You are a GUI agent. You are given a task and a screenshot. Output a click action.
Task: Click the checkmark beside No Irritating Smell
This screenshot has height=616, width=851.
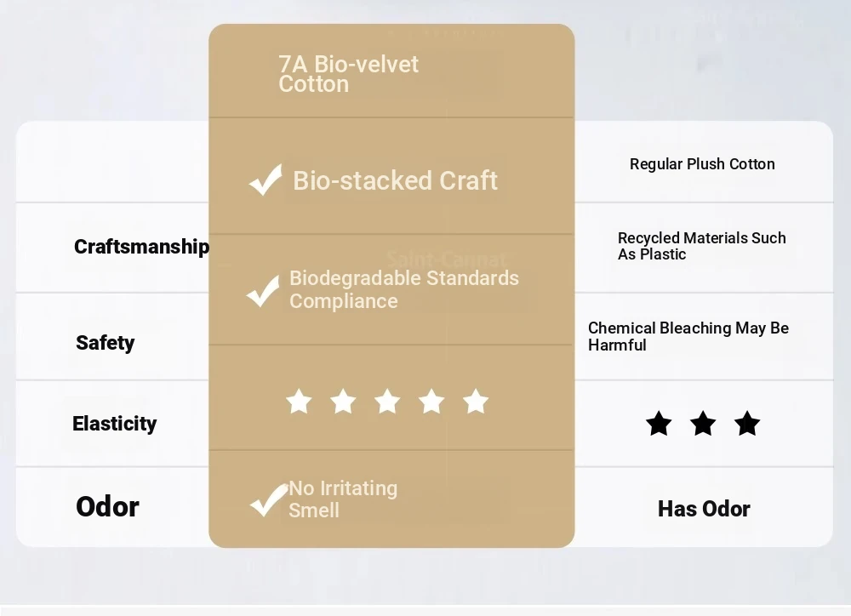click(x=269, y=499)
